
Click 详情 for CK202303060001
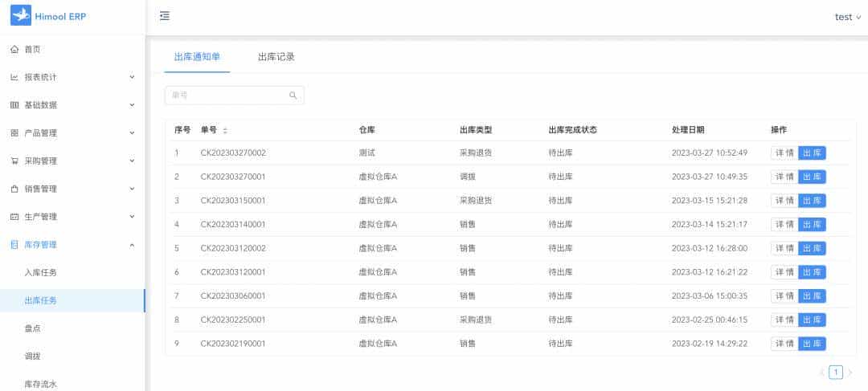[784, 296]
